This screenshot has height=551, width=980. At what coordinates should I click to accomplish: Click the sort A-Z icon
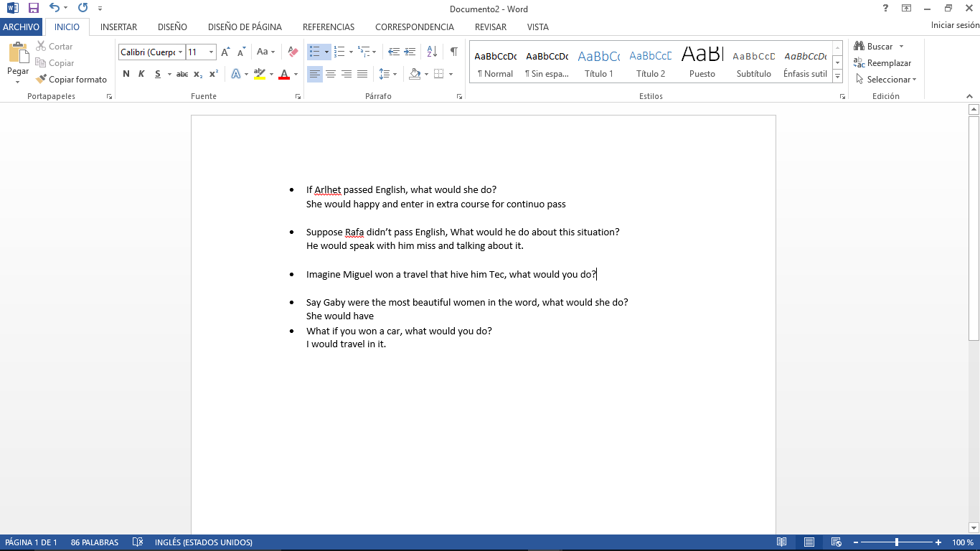point(432,52)
